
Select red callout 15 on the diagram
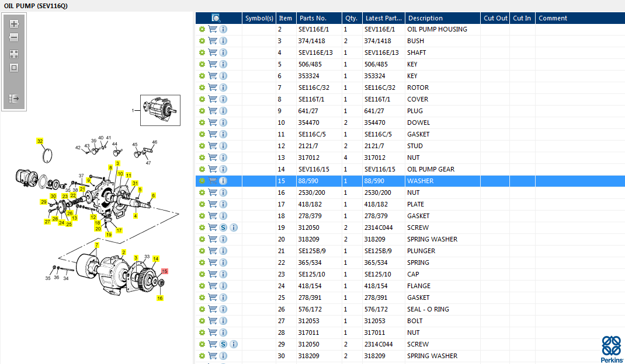click(x=165, y=271)
